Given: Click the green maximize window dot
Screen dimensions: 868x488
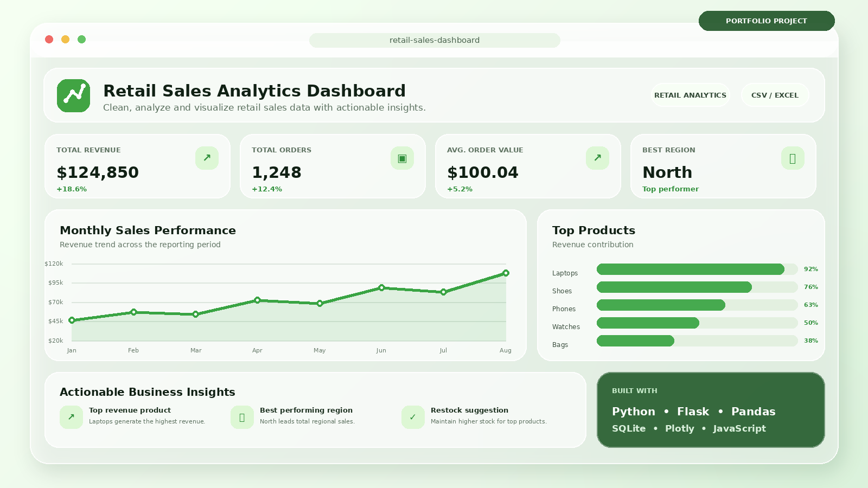Looking at the screenshot, I should 82,39.
